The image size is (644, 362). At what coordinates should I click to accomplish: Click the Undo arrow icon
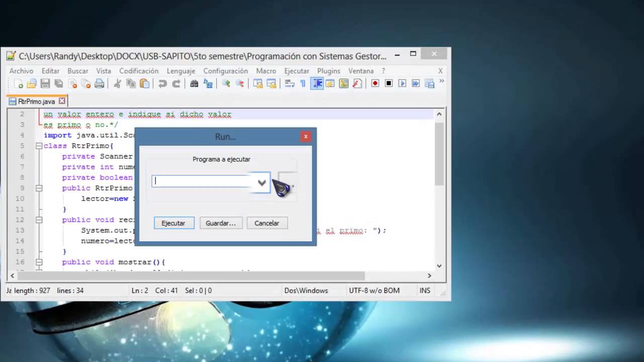click(x=163, y=83)
